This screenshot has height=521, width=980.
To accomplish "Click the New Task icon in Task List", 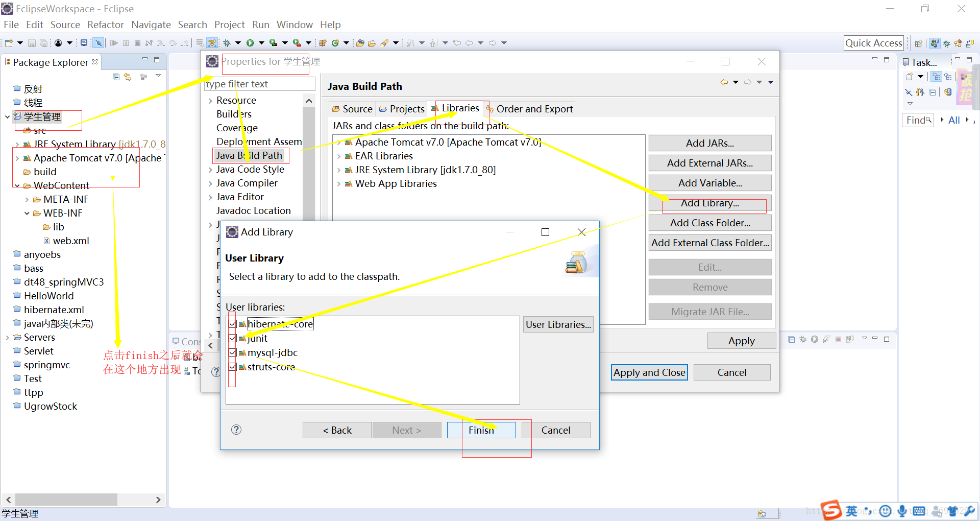I will 910,77.
